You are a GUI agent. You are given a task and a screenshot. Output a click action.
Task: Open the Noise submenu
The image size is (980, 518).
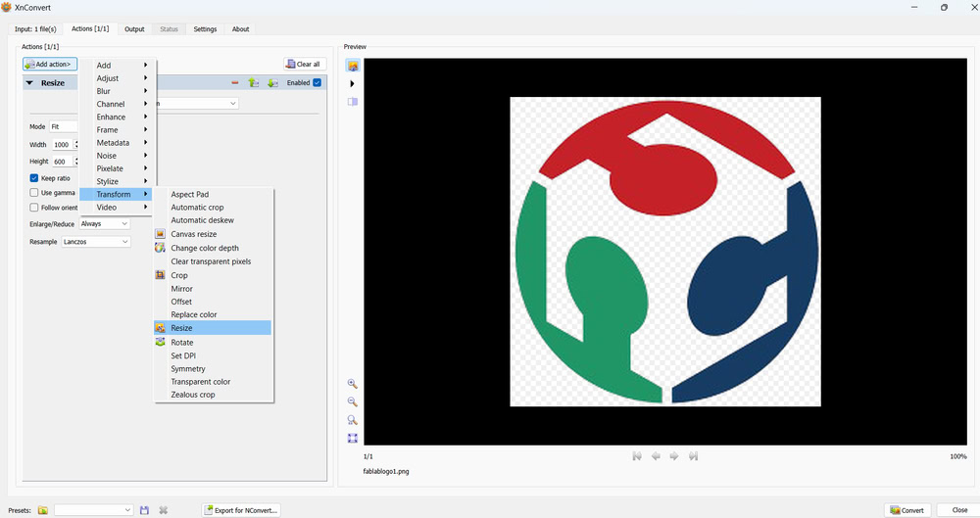pos(116,156)
